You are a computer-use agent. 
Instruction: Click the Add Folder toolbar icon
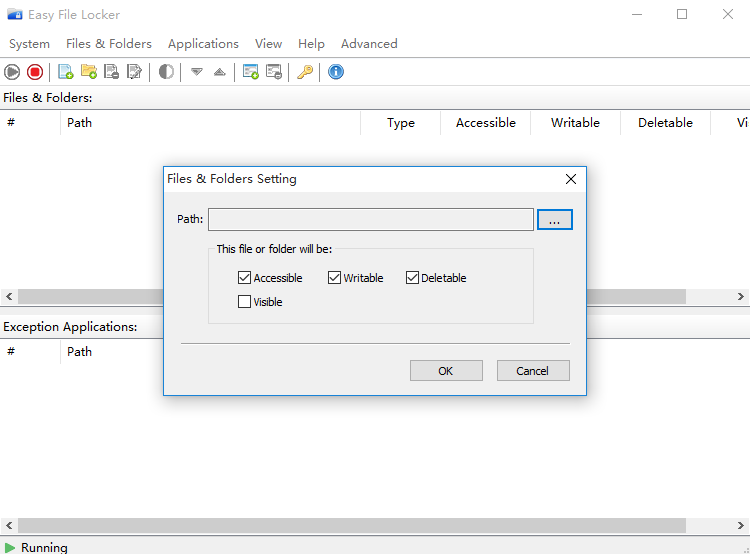pyautogui.click(x=89, y=72)
